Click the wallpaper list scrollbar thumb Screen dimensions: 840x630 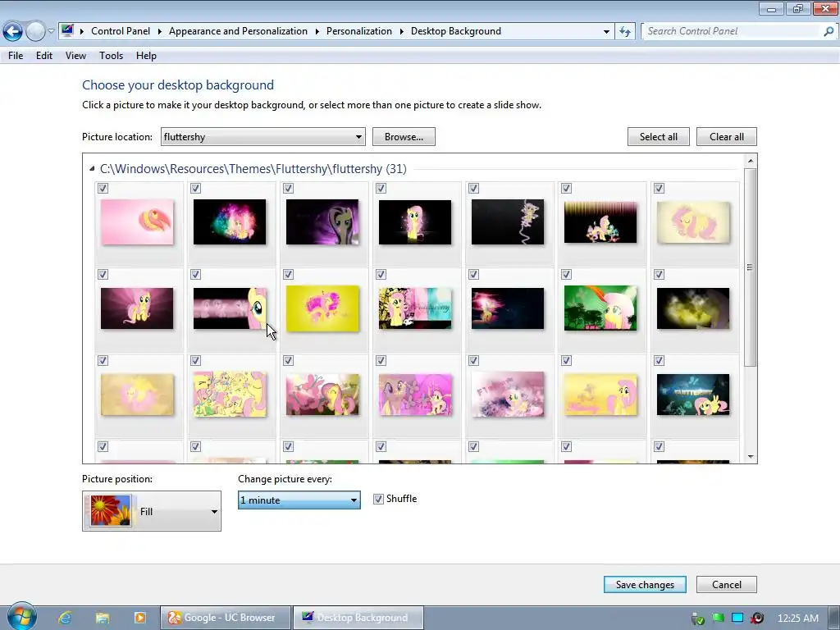tap(750, 267)
